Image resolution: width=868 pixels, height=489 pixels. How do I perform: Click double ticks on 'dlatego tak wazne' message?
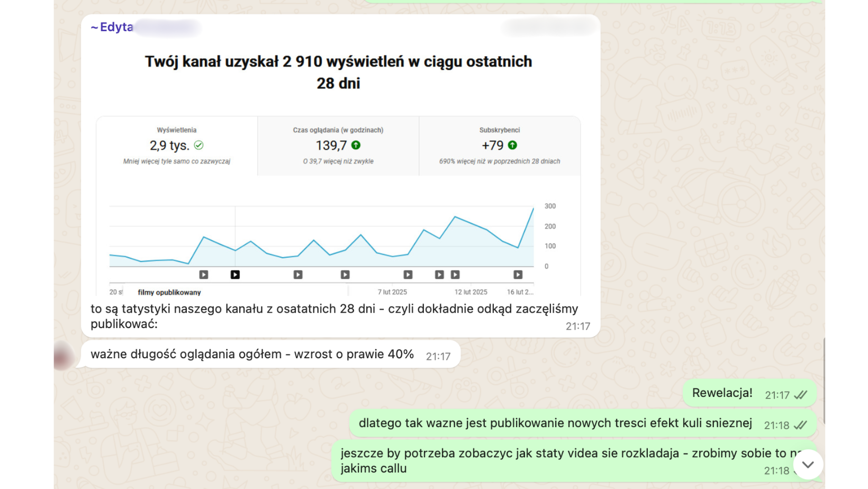pos(800,425)
